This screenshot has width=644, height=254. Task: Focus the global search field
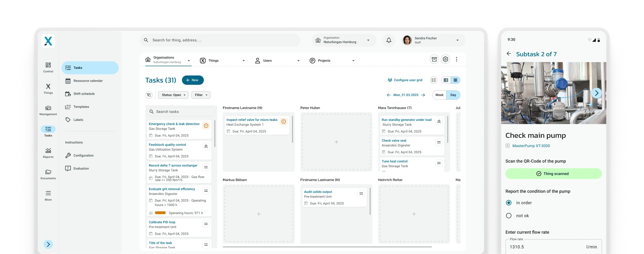point(220,40)
